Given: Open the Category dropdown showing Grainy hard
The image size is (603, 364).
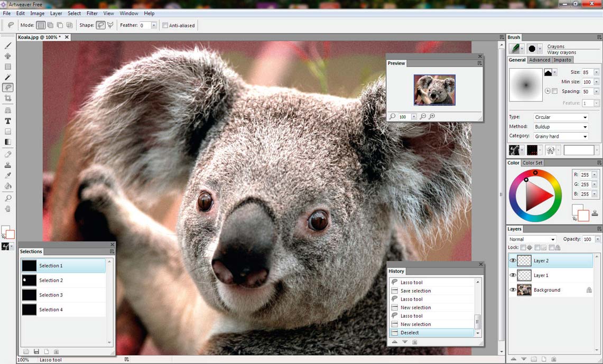Looking at the screenshot, I should (x=561, y=136).
